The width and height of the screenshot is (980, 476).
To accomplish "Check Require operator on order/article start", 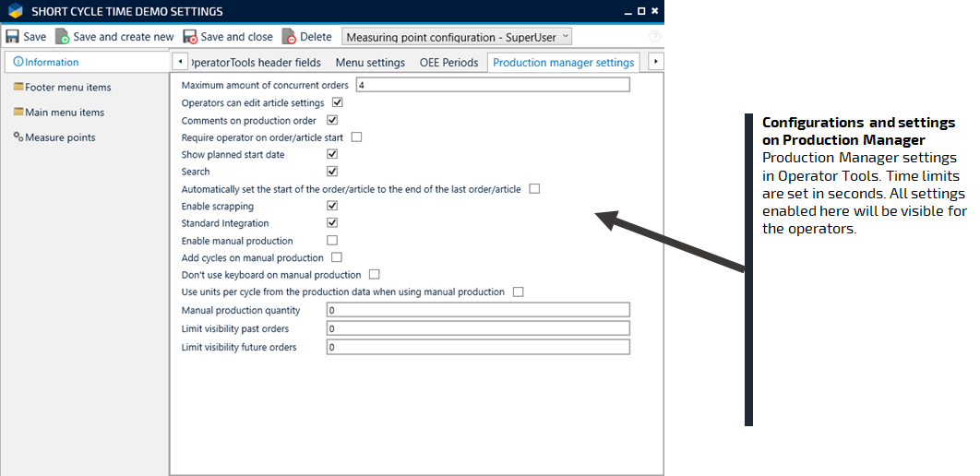I will [356, 137].
